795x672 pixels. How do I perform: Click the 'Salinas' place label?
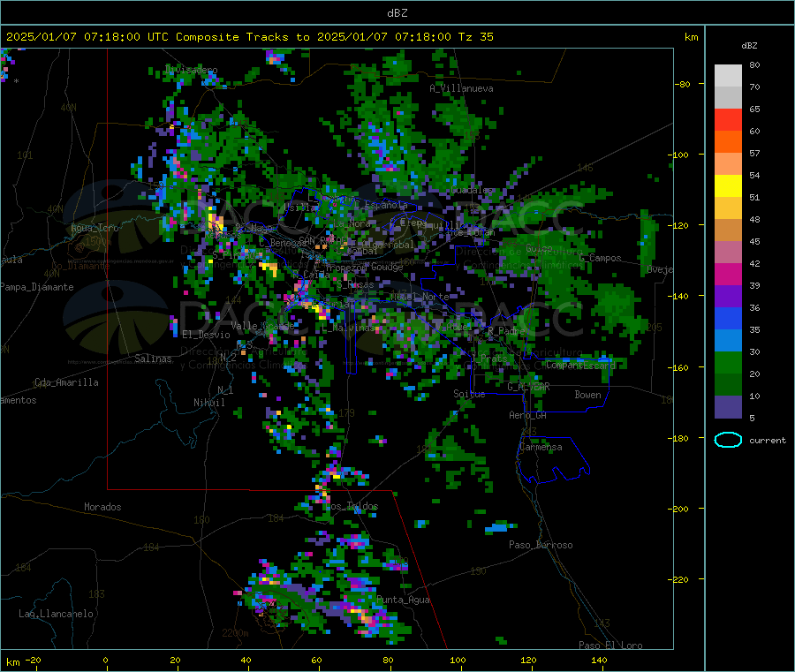153,359
